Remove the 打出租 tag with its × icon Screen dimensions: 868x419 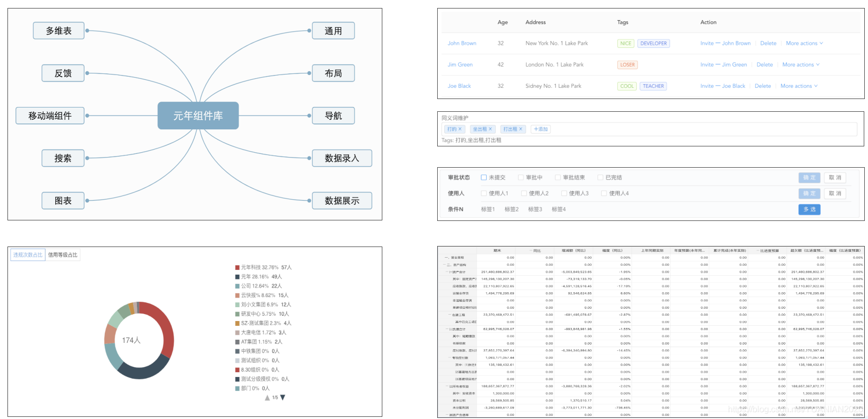point(521,129)
